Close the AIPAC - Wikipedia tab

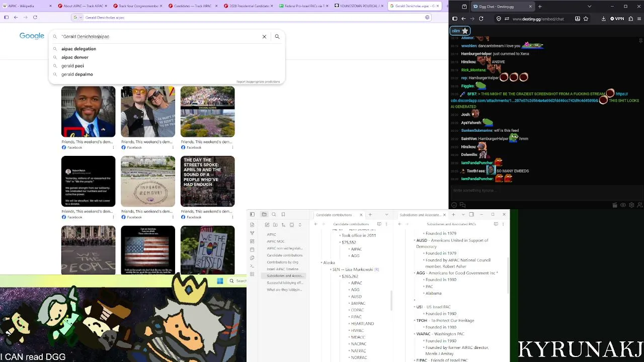pos(50,6)
